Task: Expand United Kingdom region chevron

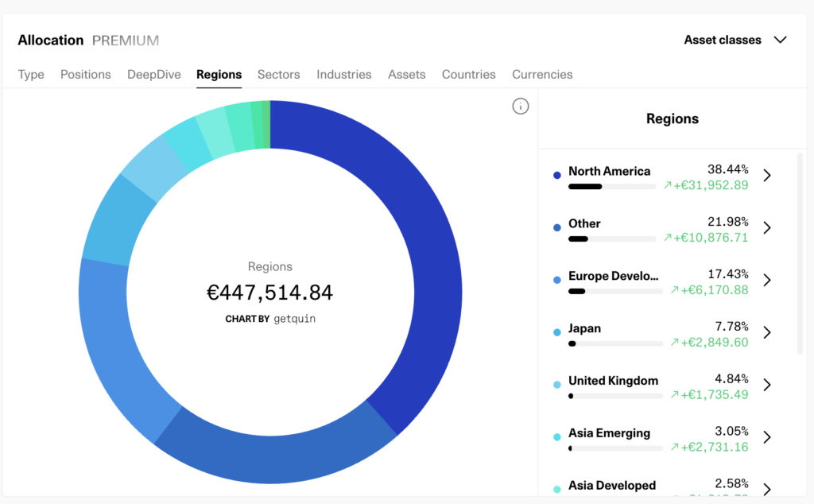Action: [767, 386]
